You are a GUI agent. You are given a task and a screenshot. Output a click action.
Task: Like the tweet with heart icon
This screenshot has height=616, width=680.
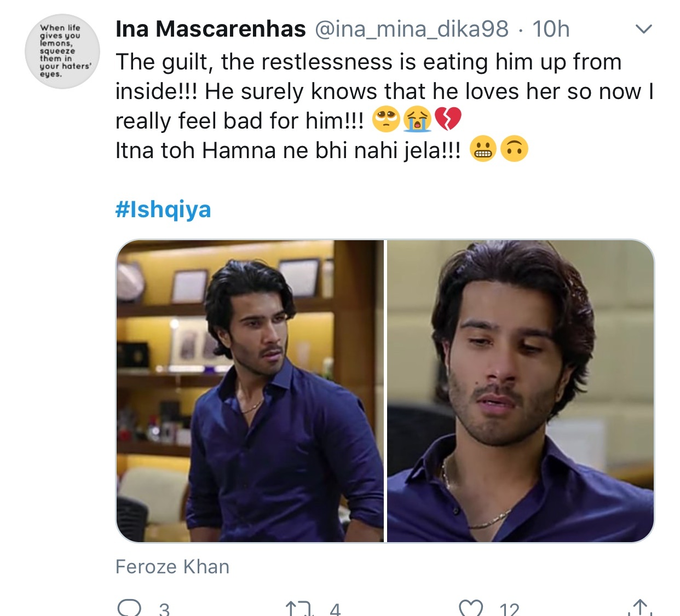471,608
